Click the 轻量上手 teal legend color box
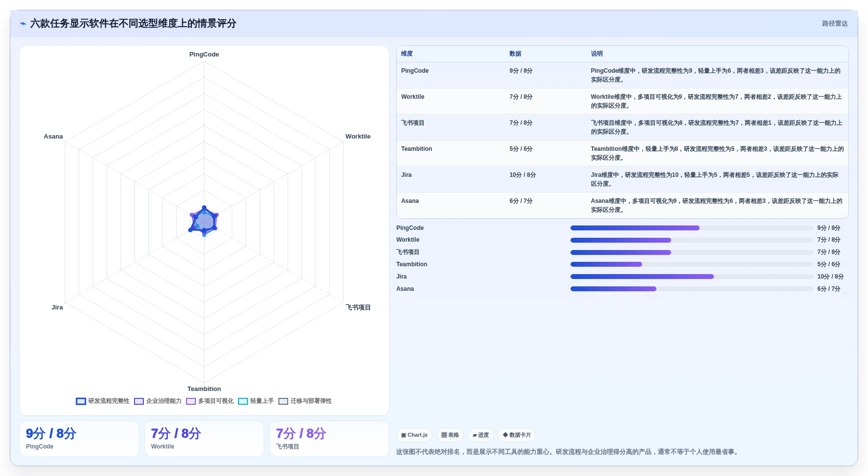This screenshot has height=476, width=868. coord(243,401)
